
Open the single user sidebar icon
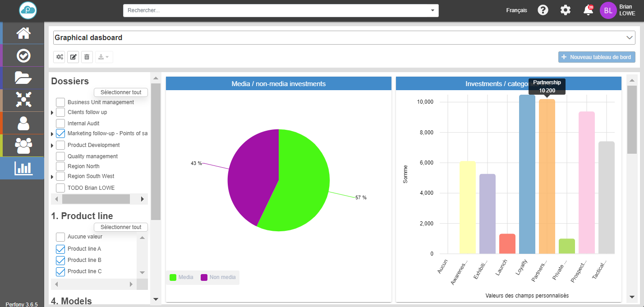(23, 123)
